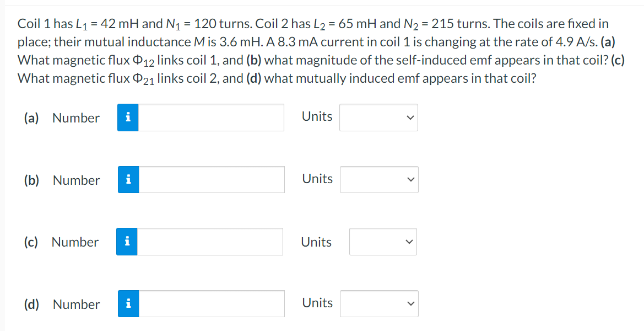644x331 pixels.
Task: Expand the chevron in part (d) Units box
Action: pyautogui.click(x=409, y=303)
